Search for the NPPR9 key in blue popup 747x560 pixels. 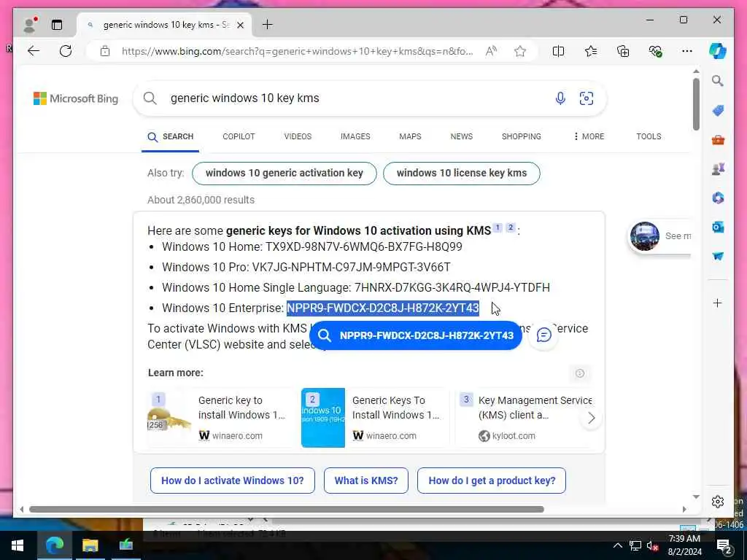click(415, 335)
